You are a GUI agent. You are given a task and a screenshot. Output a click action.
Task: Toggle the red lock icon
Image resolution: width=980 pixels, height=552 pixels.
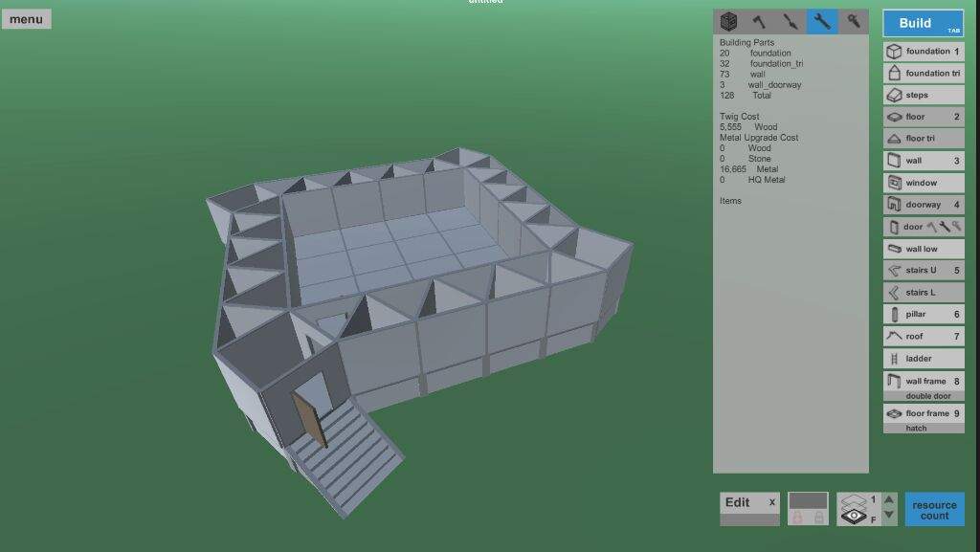(x=796, y=518)
